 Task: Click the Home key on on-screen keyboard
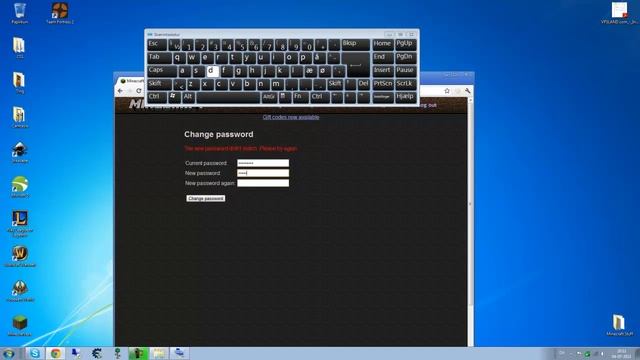[382, 44]
